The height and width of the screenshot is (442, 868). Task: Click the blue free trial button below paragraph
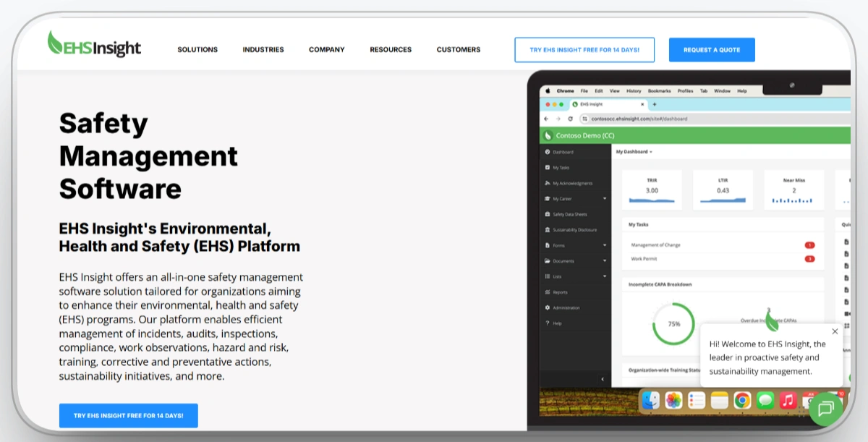point(128,416)
